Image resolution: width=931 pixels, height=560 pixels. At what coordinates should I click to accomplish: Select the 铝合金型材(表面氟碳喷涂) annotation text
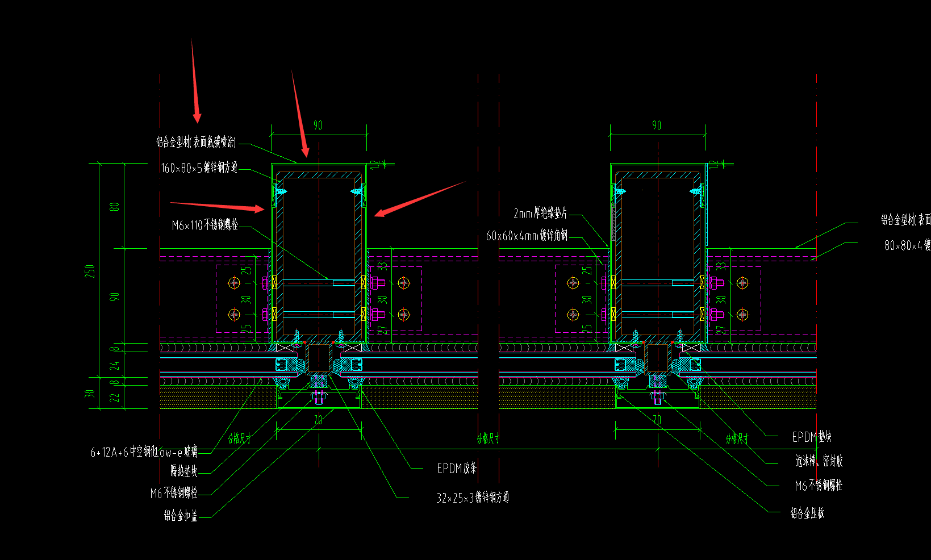196,142
